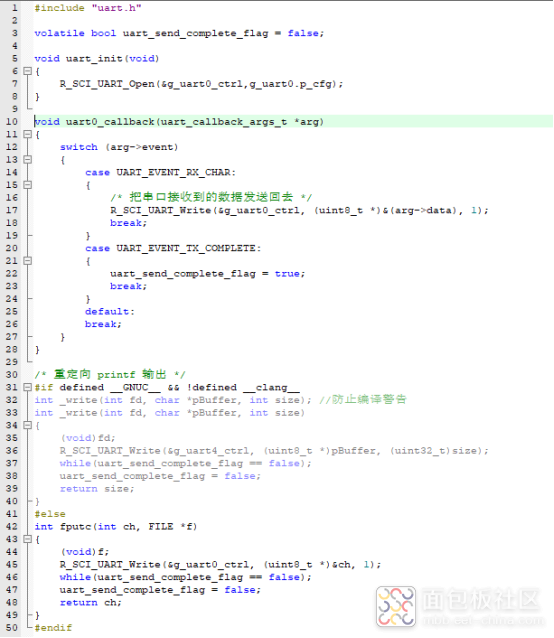This screenshot has height=638, width=554.
Task: Click the #endif directive on line 50
Action: click(53, 628)
